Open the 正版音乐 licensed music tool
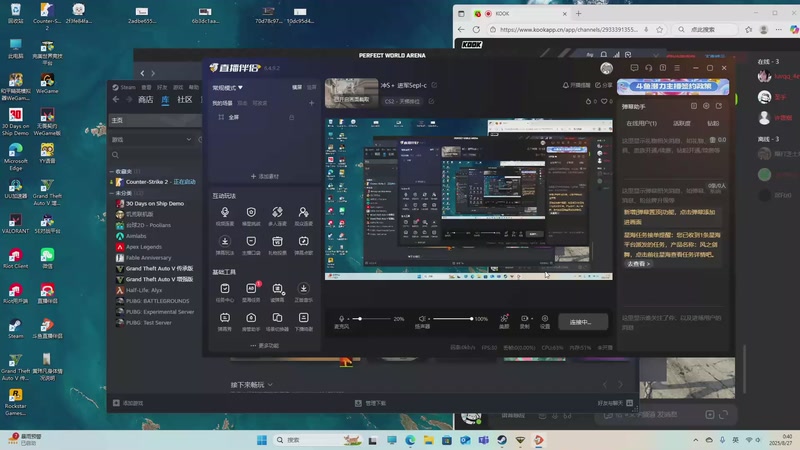The width and height of the screenshot is (800, 450). 304,288
